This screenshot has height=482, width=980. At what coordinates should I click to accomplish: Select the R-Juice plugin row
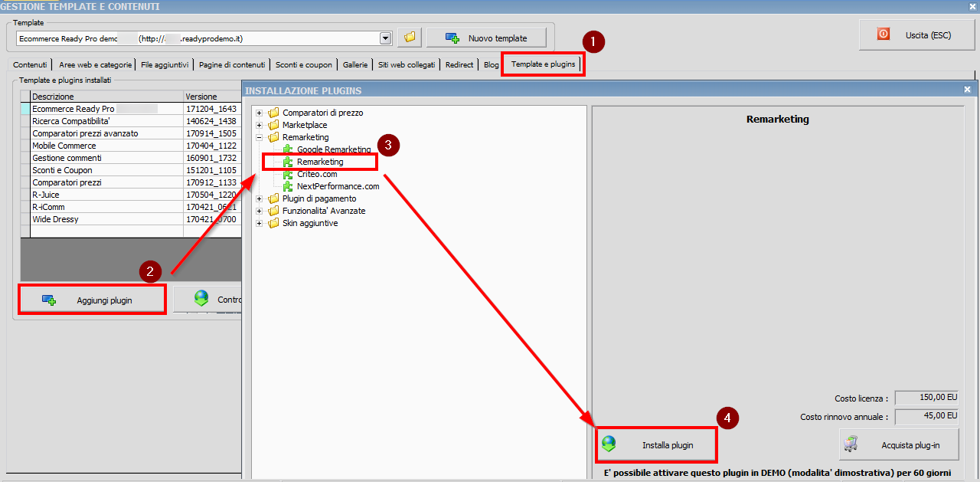pyautogui.click(x=131, y=195)
